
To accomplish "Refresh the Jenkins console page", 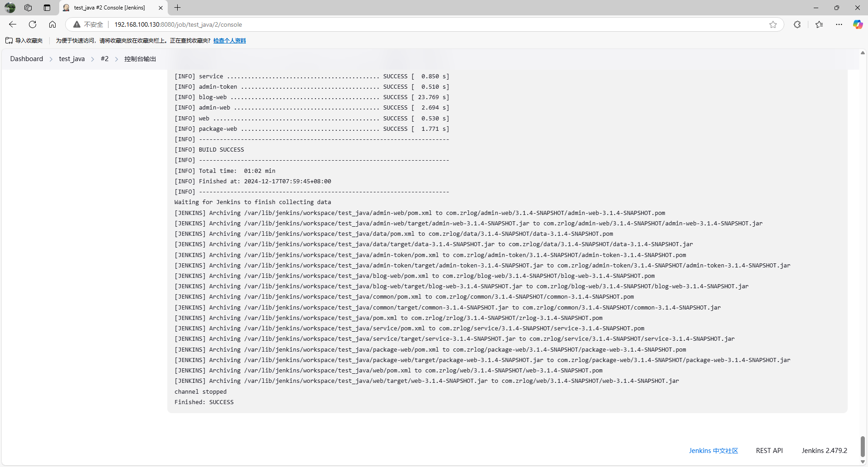I will [33, 24].
